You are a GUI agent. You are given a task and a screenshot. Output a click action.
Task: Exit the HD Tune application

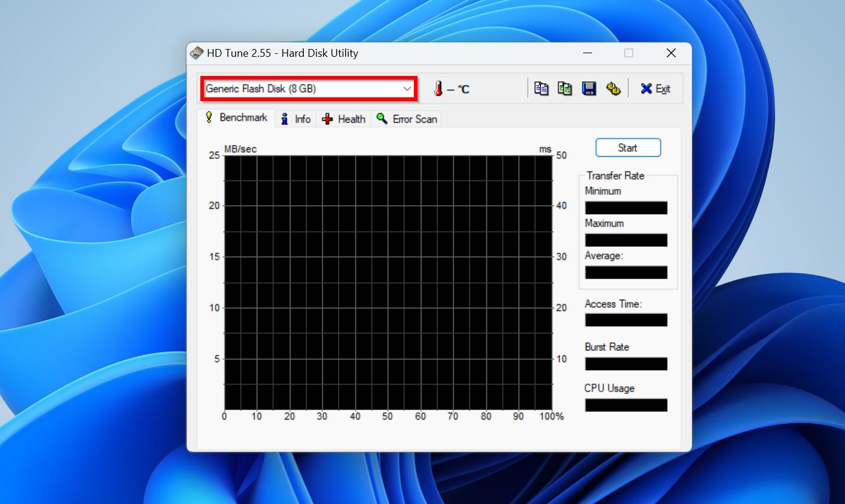[x=655, y=88]
